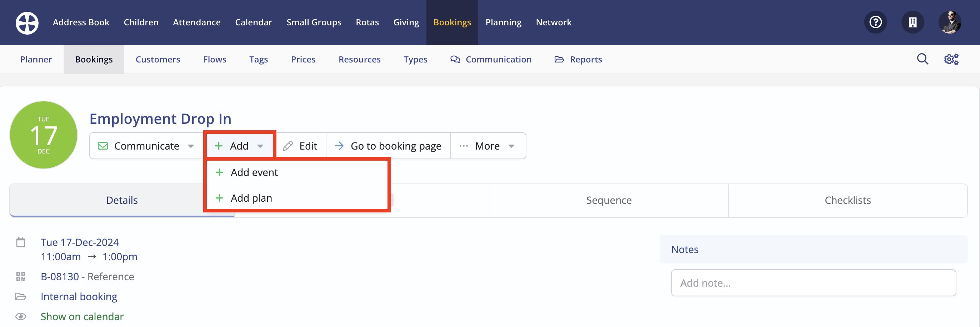The width and height of the screenshot is (980, 327).
Task: Switch to the Planner section
Action: click(x=36, y=59)
